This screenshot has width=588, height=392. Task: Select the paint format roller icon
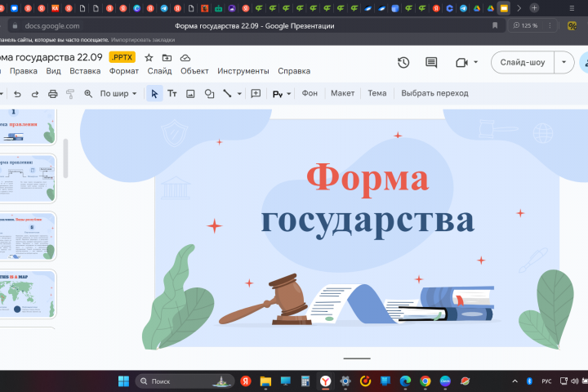pos(70,94)
